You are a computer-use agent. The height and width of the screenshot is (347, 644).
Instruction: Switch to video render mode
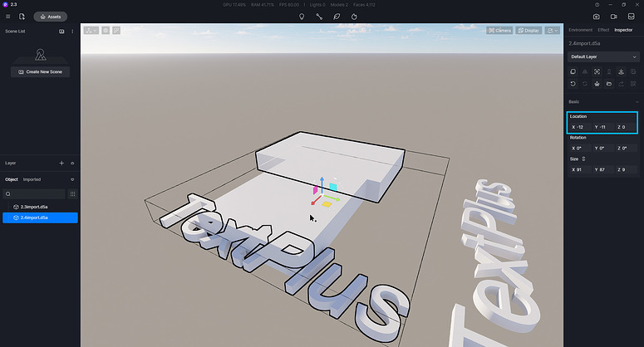[x=613, y=17]
